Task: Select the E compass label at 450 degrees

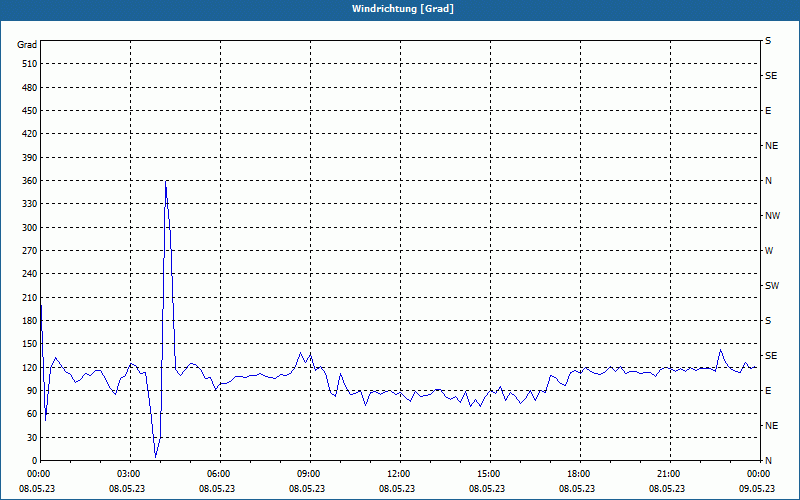Action: click(768, 111)
